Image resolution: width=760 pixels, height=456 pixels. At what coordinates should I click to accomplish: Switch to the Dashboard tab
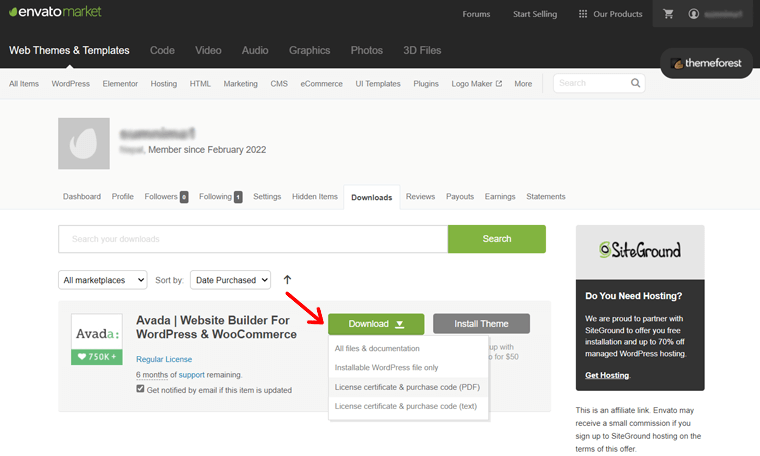pyautogui.click(x=82, y=197)
